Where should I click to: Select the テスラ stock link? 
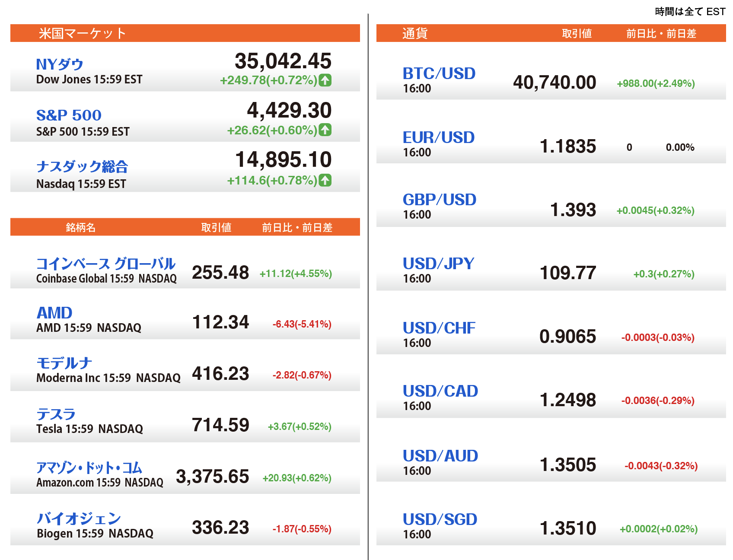[56, 414]
